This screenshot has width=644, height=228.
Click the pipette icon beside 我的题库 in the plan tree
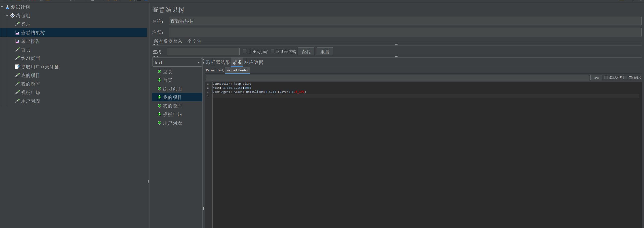tap(17, 84)
